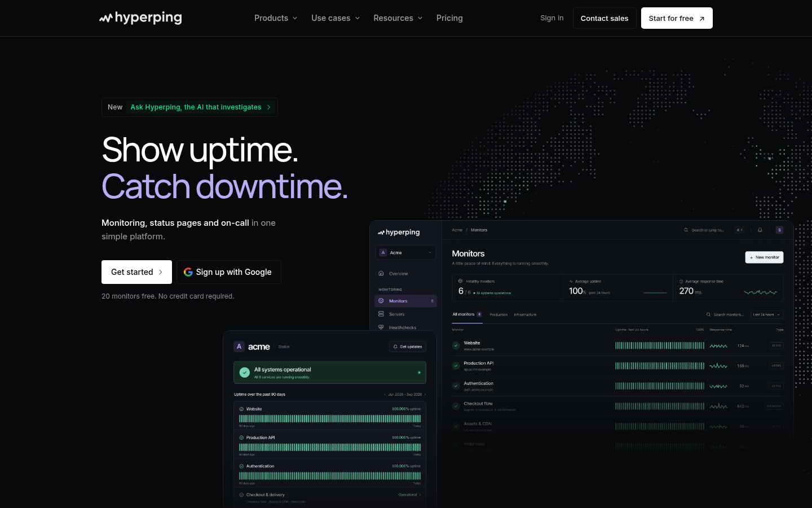
Task: Click the Monitors icon in the dashboard sidebar
Action: click(x=381, y=301)
